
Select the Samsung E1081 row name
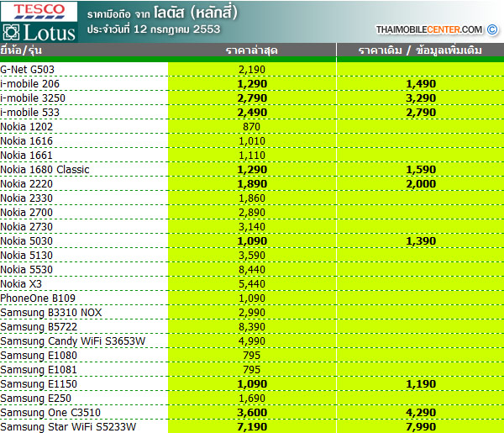click(x=39, y=370)
